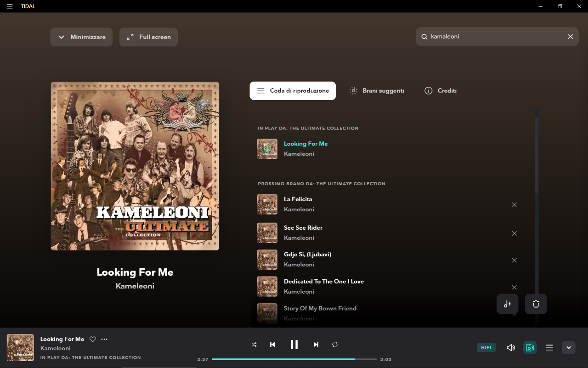Collapse the now playing view with chevron

[x=569, y=348]
